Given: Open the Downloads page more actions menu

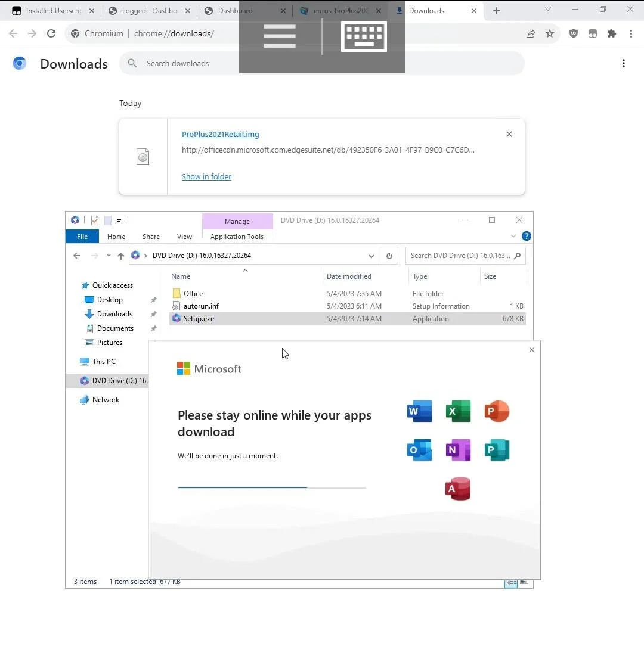Looking at the screenshot, I should [x=624, y=63].
